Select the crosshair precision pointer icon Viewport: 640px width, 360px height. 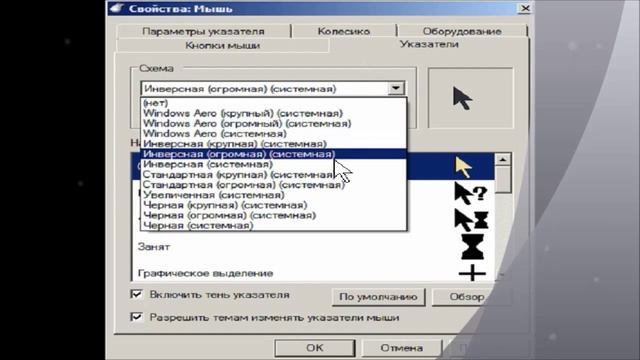(472, 273)
